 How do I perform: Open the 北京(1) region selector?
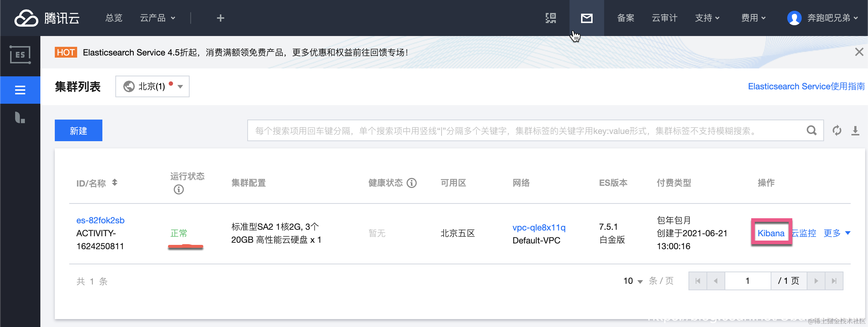(152, 86)
